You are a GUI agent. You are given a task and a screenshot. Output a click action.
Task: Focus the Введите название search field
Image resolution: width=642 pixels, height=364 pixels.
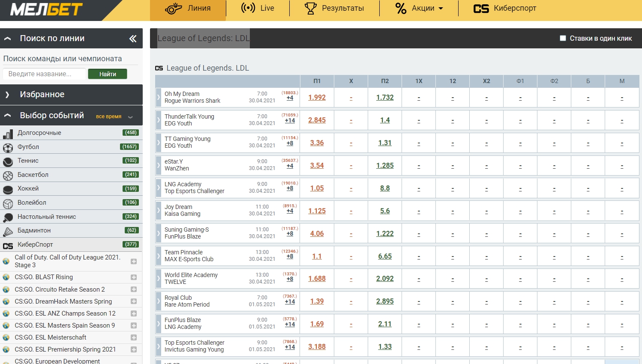pos(45,74)
